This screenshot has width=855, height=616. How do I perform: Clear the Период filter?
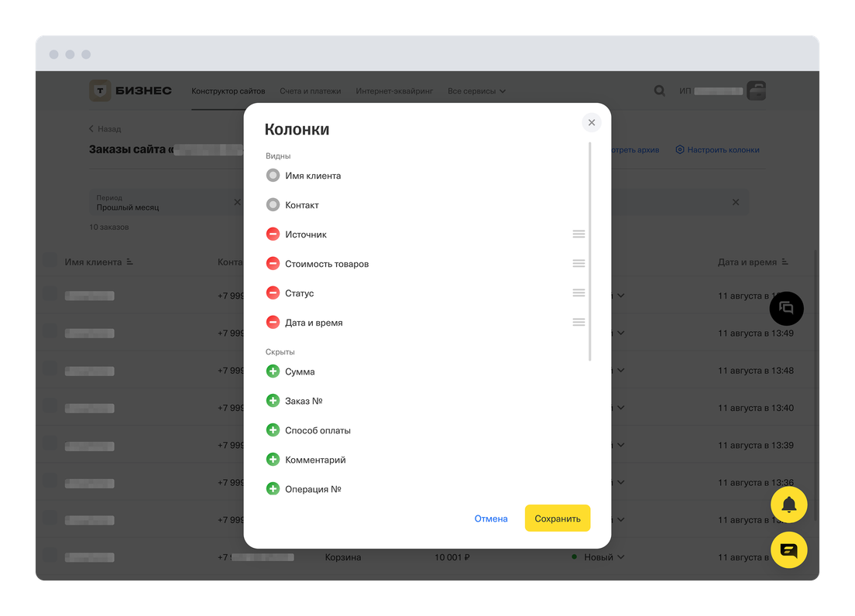point(237,202)
